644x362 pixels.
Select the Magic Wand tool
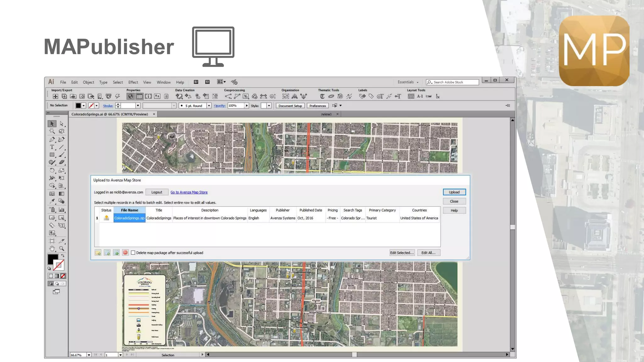(x=52, y=131)
